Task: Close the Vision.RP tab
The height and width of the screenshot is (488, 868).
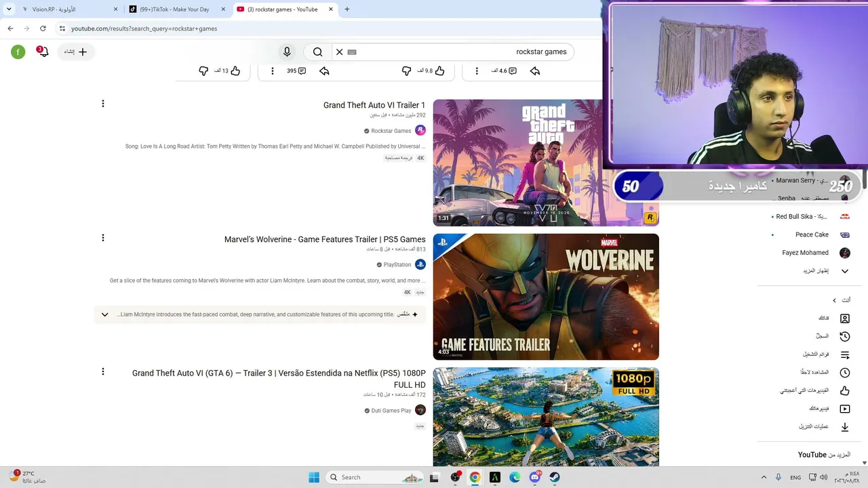Action: click(115, 9)
